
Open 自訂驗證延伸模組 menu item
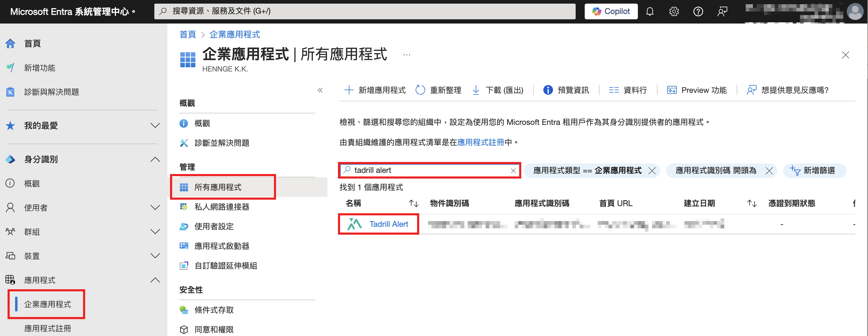tap(226, 266)
